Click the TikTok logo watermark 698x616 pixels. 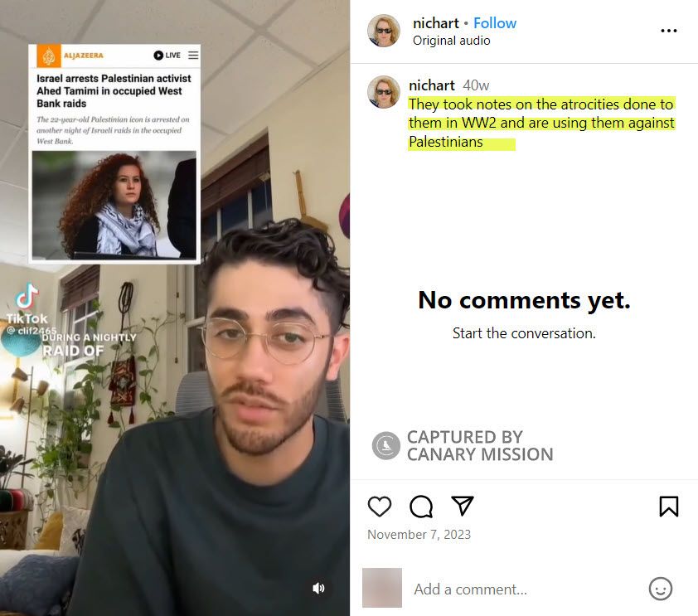27,303
